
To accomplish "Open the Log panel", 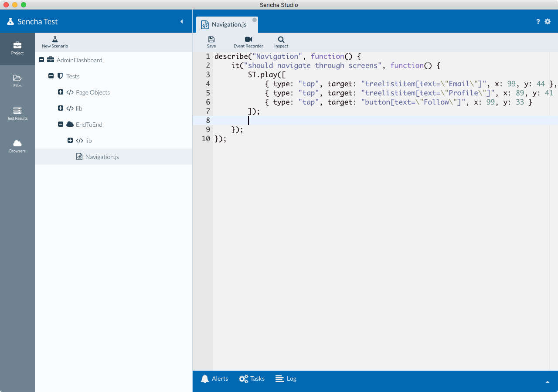I will [x=286, y=379].
